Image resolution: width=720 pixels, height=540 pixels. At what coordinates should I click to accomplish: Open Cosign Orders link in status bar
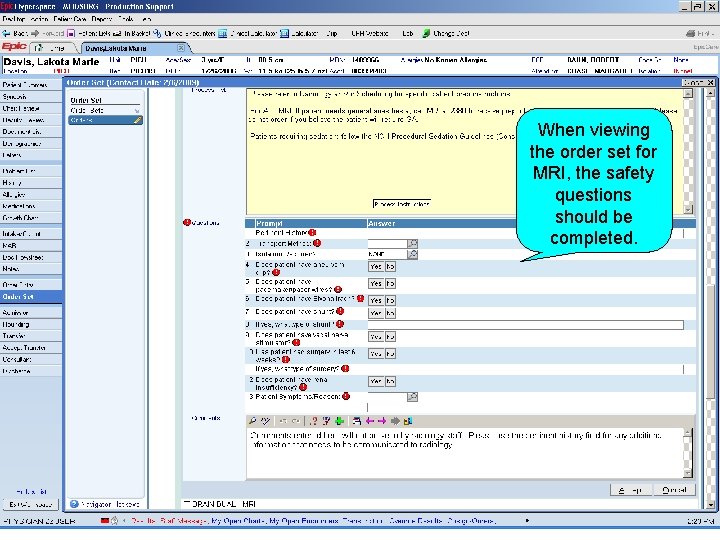471,521
